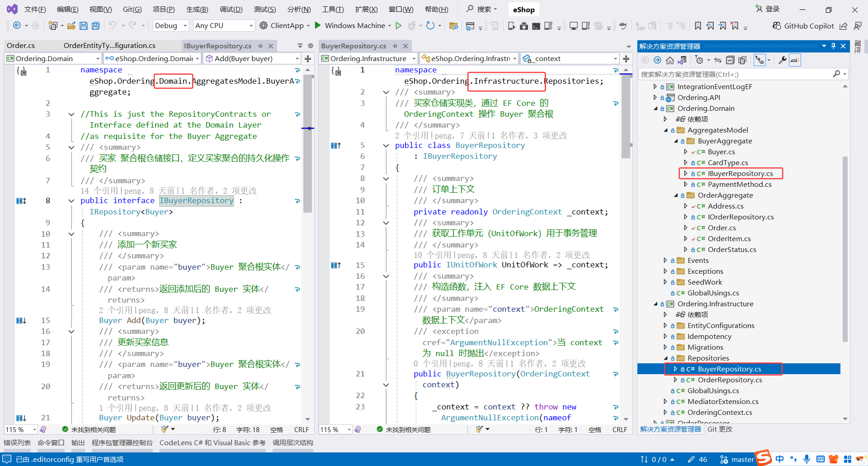Toggle file nesting button in Solution Explorer toolbar
Viewport: 868px width, 466px height.
point(759,60)
